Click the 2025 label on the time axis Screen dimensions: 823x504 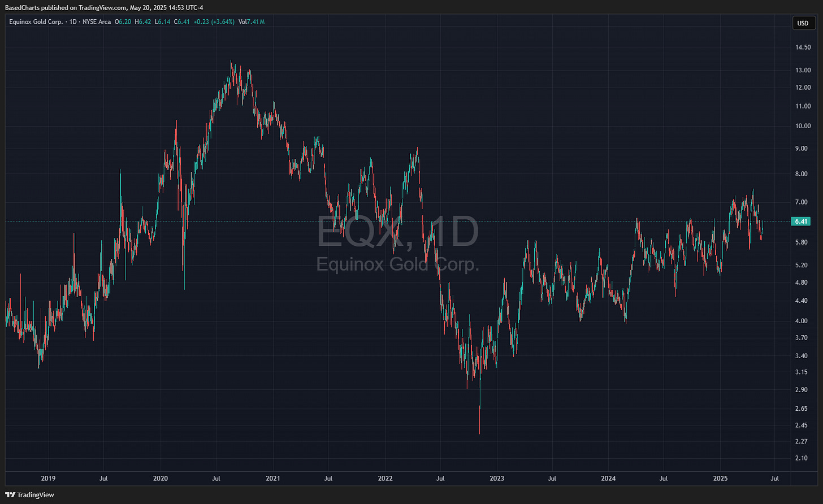(x=720, y=478)
